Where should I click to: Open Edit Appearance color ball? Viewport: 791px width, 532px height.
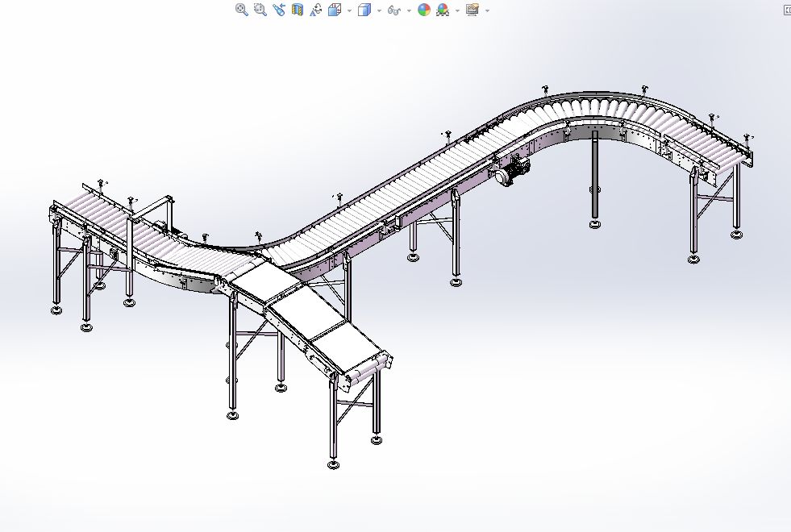click(424, 10)
